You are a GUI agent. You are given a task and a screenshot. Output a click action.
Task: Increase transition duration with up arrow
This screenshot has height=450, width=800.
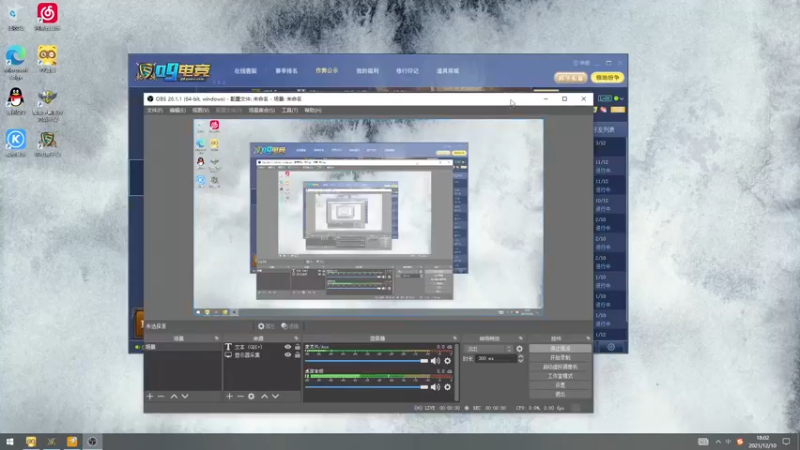[520, 357]
